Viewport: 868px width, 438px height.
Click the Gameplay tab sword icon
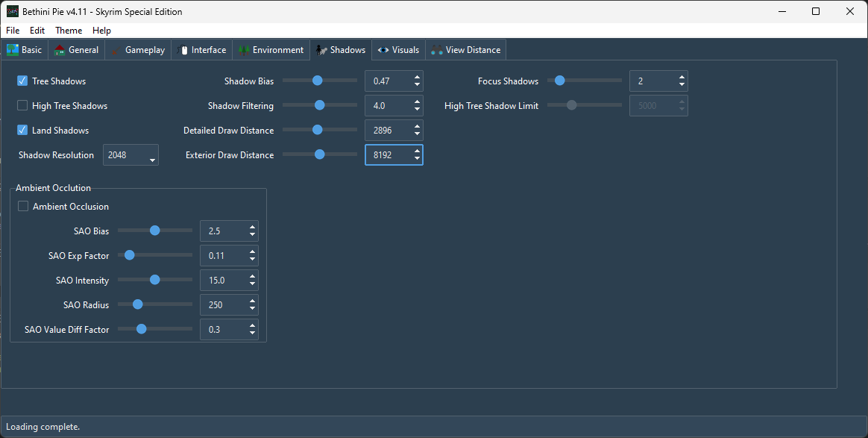point(116,50)
